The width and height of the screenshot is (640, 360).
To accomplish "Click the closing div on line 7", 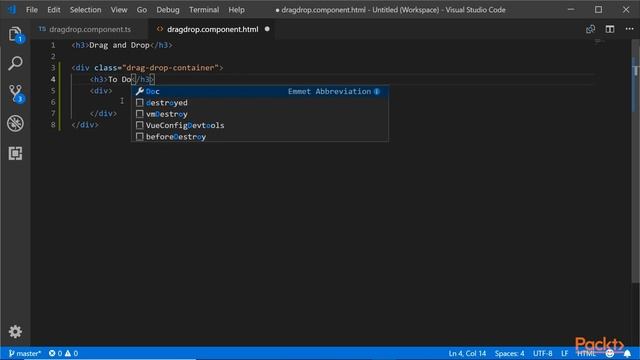I will point(103,113).
